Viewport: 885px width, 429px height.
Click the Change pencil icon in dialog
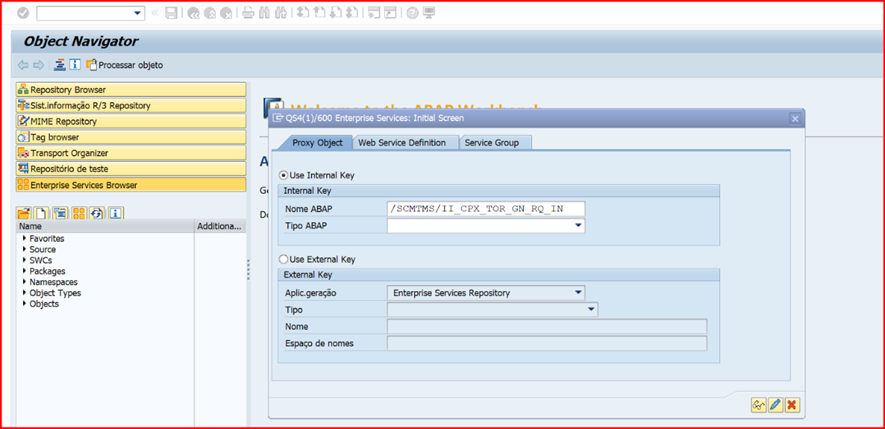coord(775,404)
